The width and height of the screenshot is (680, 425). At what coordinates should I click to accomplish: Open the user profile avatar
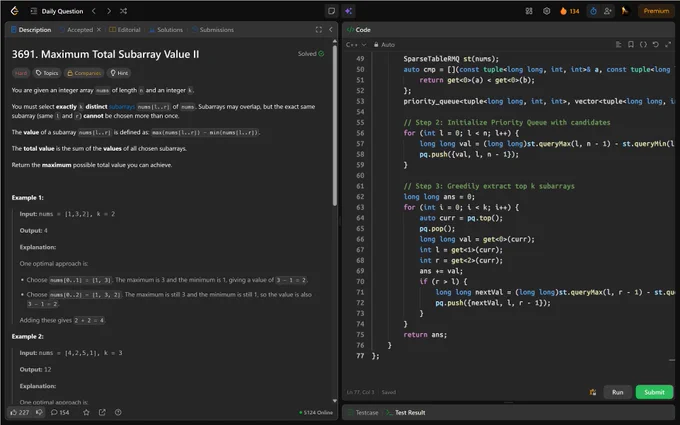pos(625,11)
